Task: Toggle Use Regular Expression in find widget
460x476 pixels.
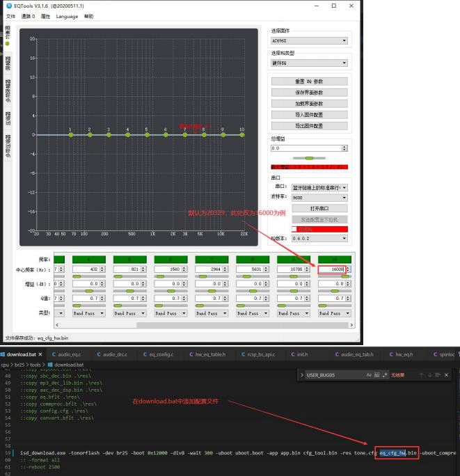Action: coord(385,375)
